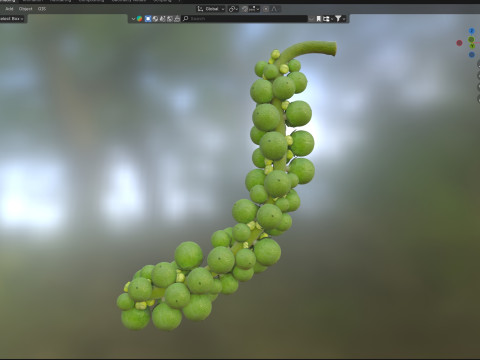Open the snapping options dropdown
480x360 pixels.
(255, 9)
